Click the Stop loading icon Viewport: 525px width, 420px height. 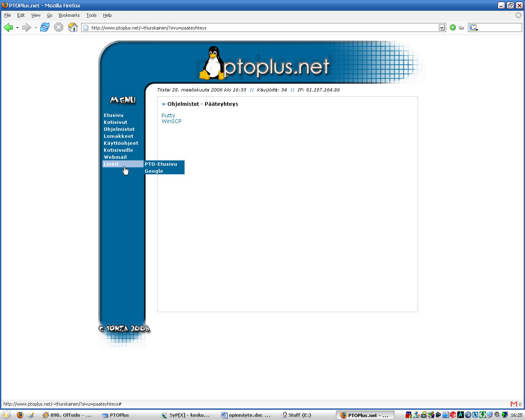59,27
